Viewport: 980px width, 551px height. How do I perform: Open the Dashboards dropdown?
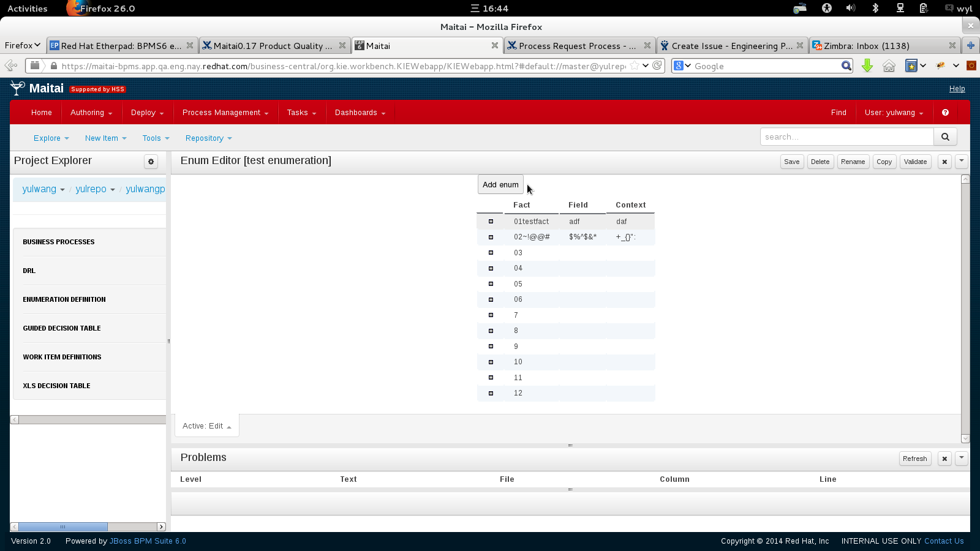360,113
